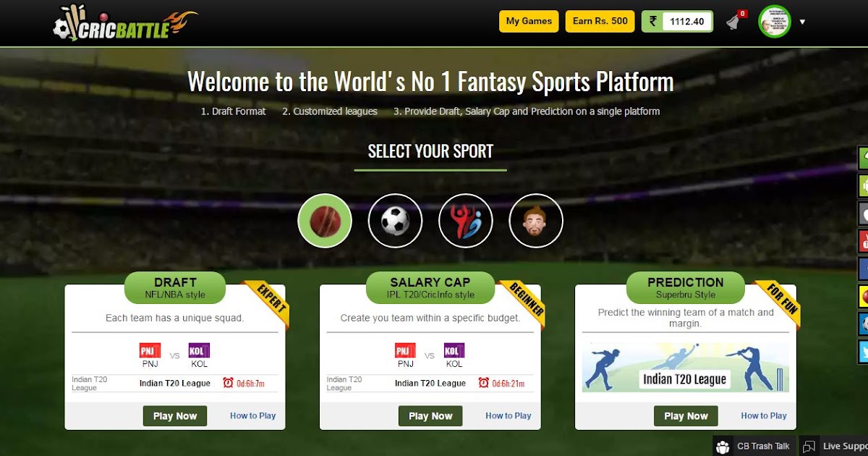
Task: Select the cricket ball sport icon
Action: click(325, 221)
